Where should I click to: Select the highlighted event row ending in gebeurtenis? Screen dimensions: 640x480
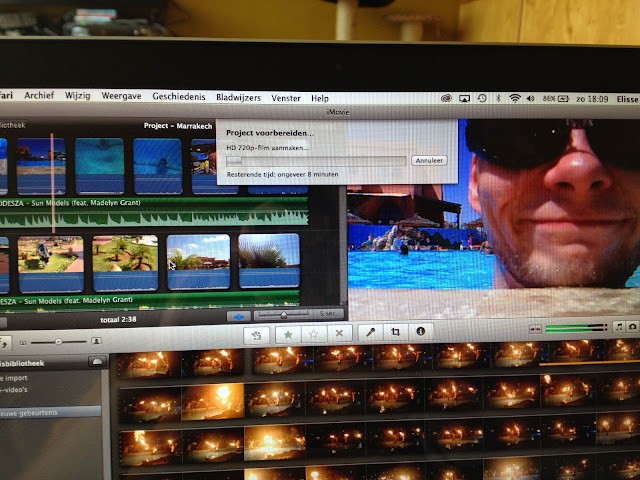(50, 412)
